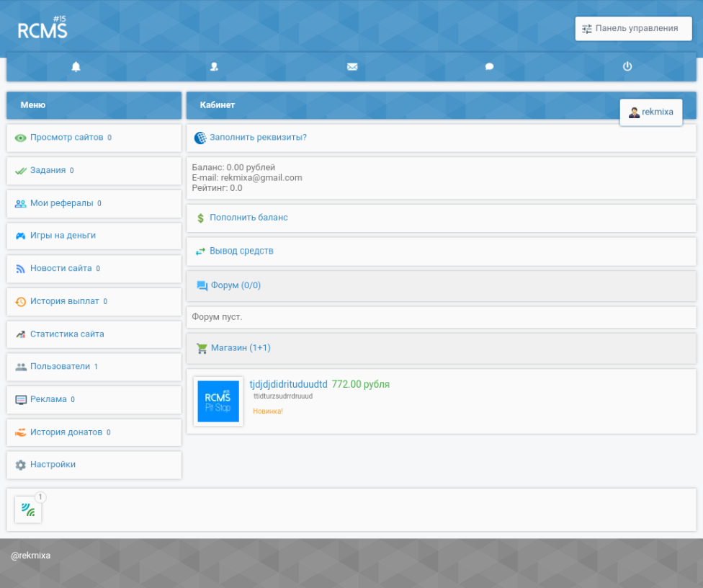Open the mail envelope icon
The image size is (703, 588).
tap(351, 67)
